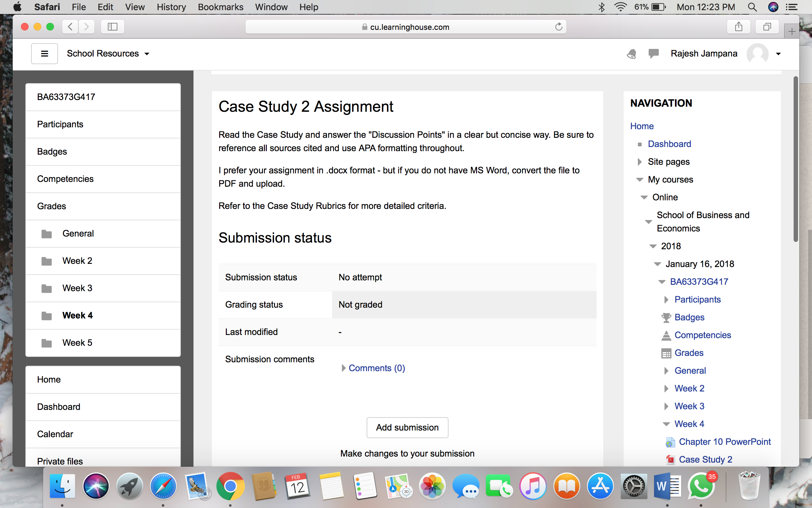Viewport: 812px width, 508px height.
Task: Collapse the Online tree node
Action: (x=644, y=197)
